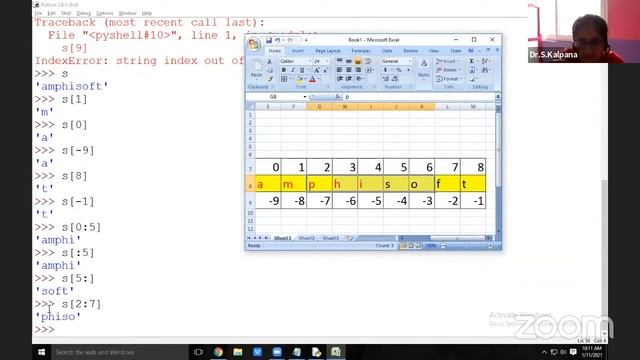Click the Increase Decimal icon
This screenshot has height=360, width=640.
[386, 79]
